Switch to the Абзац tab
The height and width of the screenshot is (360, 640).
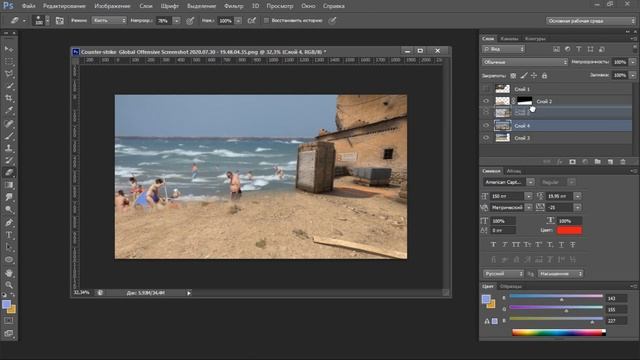pos(513,171)
